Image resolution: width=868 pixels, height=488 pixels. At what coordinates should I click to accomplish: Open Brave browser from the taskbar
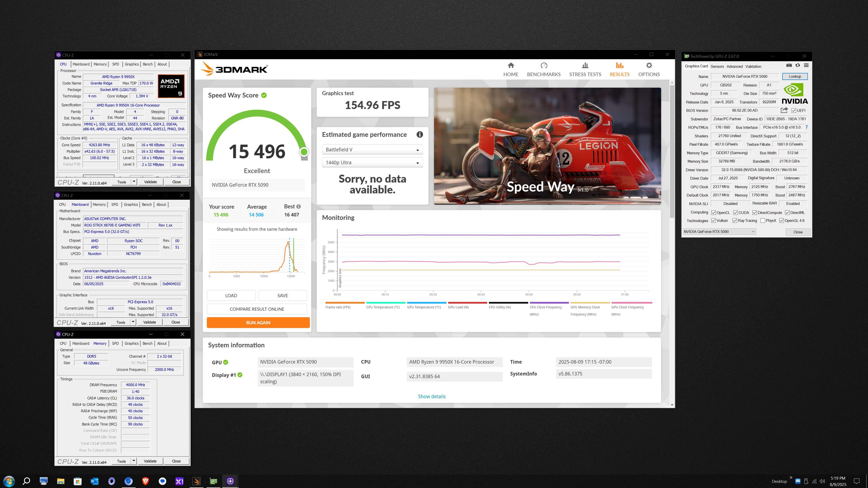(x=146, y=481)
